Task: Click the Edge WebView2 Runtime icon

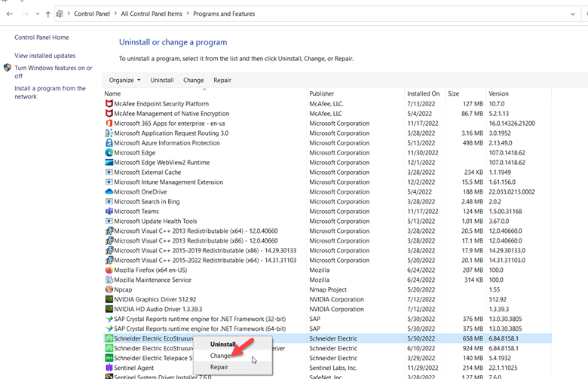Action: tap(109, 162)
